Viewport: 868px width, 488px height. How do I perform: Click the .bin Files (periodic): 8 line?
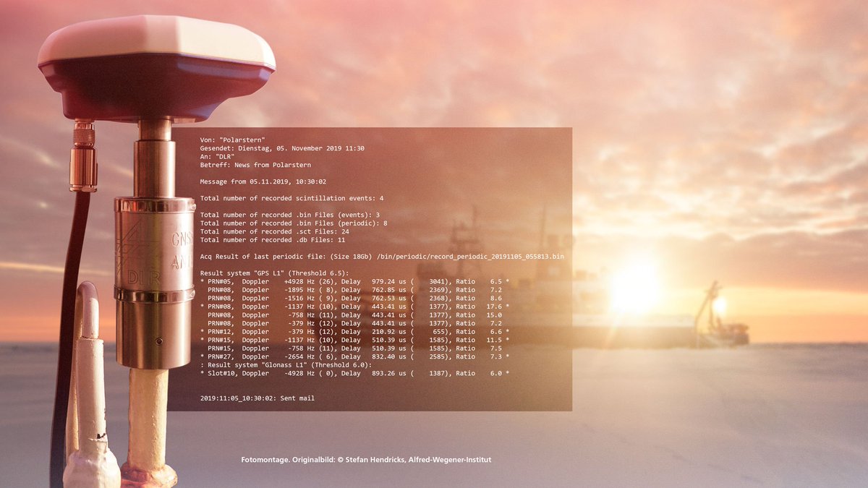tap(294, 223)
